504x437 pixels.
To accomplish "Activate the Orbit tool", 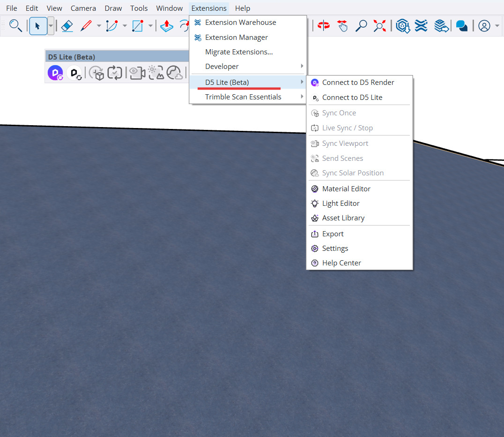I will tap(323, 26).
